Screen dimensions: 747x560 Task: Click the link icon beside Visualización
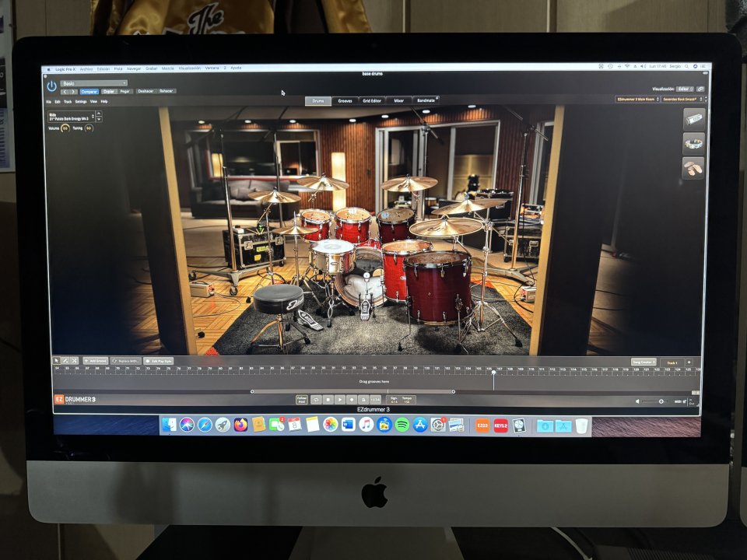pos(700,89)
